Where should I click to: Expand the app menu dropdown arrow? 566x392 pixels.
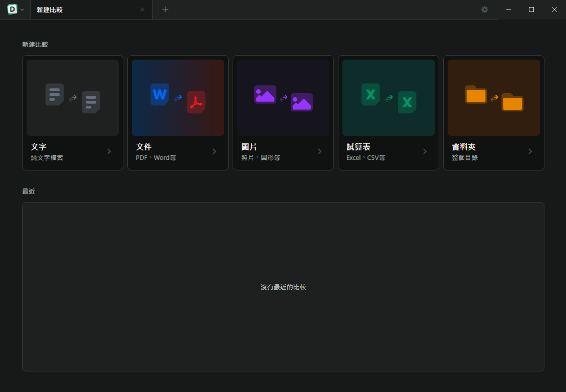22,10
